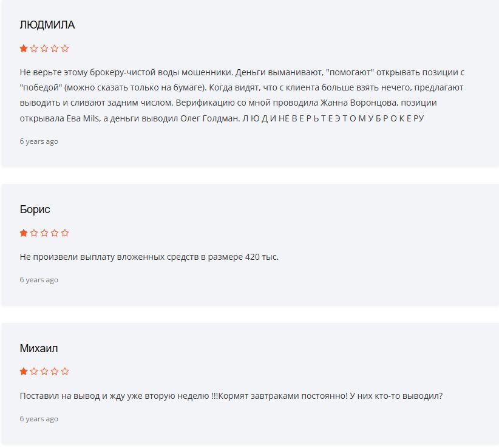The height and width of the screenshot is (448, 499).
Task: Click the filled first star in Михаил's rating
Action: 24,372
